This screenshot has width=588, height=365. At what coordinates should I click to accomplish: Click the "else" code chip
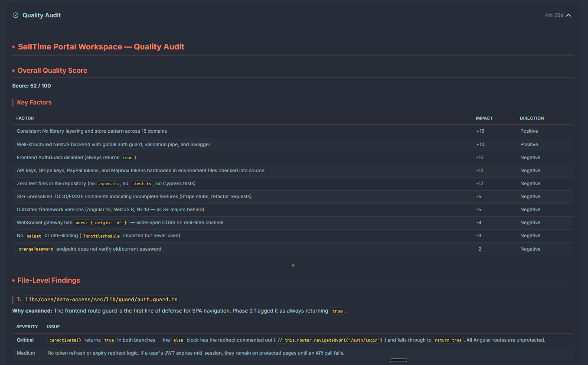(178, 340)
